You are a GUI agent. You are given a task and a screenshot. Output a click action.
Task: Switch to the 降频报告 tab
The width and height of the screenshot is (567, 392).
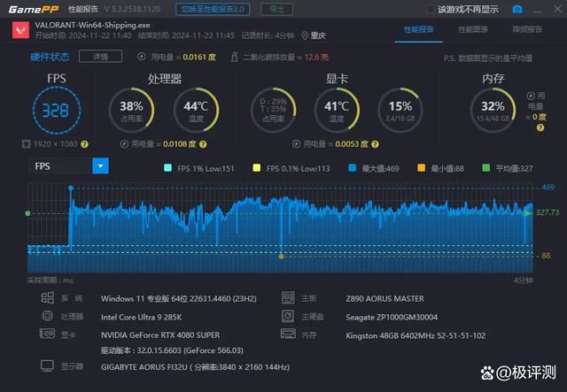[528, 29]
